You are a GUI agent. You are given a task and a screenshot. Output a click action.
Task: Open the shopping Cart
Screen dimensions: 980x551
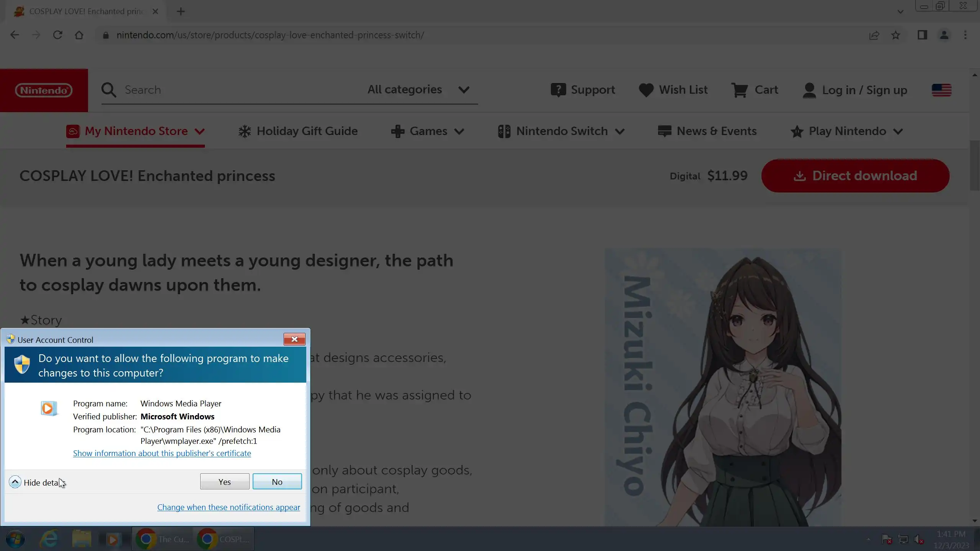[x=754, y=90]
